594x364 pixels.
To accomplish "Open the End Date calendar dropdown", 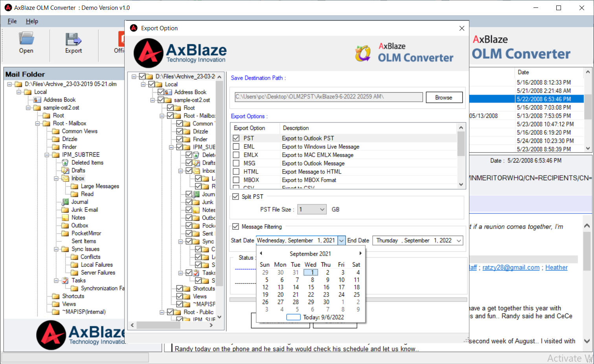I will pyautogui.click(x=459, y=240).
